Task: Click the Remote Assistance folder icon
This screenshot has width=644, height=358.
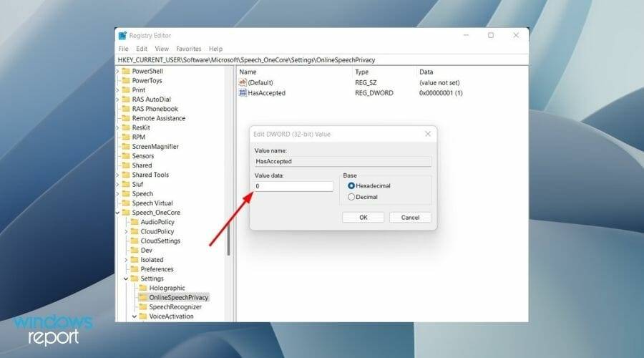Action: coord(126,118)
